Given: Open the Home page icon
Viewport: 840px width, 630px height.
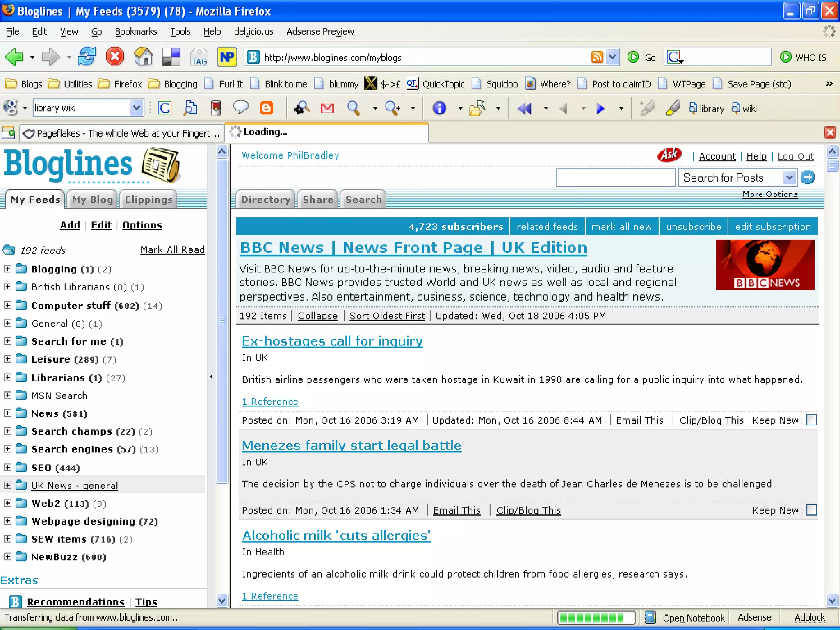Looking at the screenshot, I should point(143,57).
